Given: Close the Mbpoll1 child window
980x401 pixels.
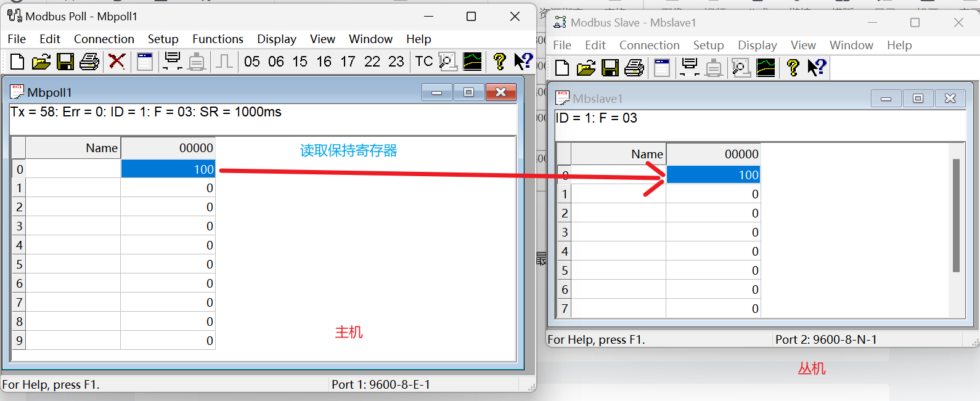Looking at the screenshot, I should 501,92.
